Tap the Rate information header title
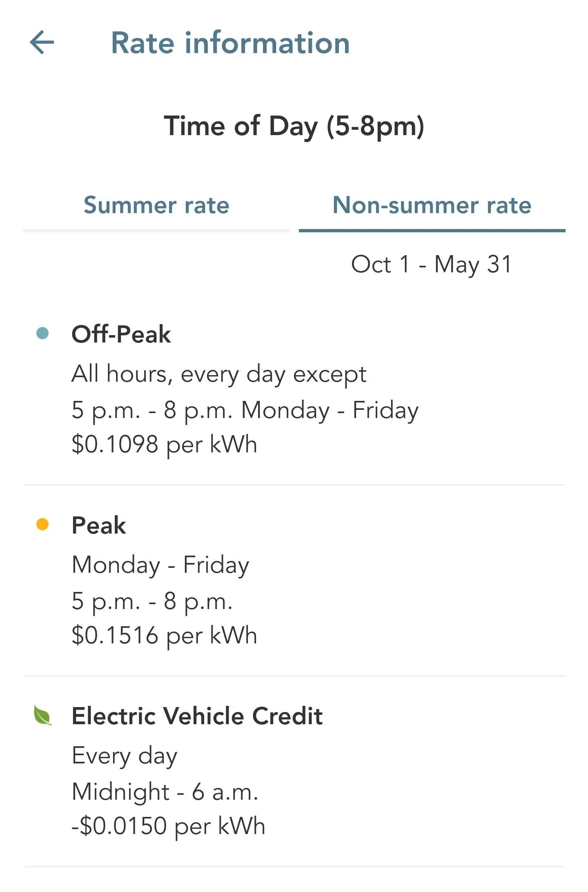 [230, 43]
